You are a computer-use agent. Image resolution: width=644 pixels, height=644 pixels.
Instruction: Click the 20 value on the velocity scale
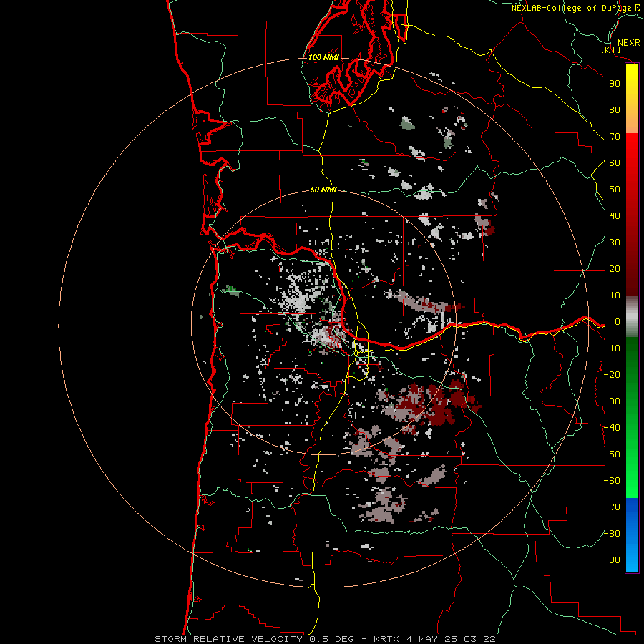615,269
